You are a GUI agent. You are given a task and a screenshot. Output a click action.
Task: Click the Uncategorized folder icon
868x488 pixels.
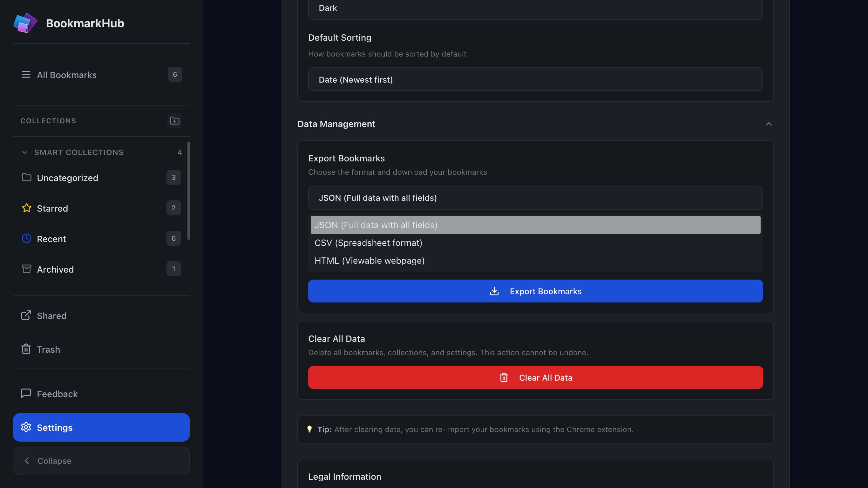pos(27,177)
